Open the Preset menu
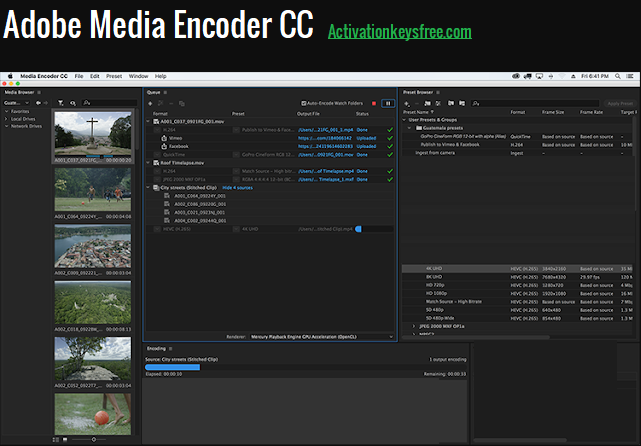The width and height of the screenshot is (641, 446). [114, 76]
